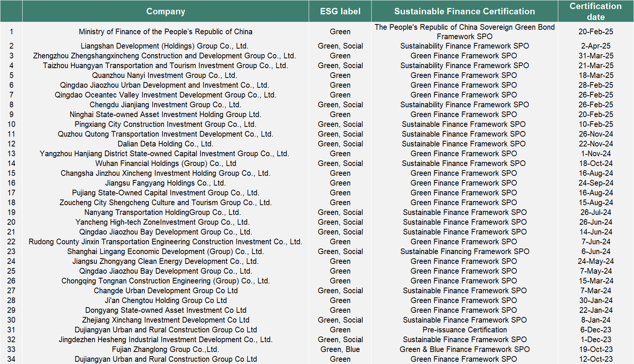
Task: Click the Certification date column header
Action: coord(596,11)
